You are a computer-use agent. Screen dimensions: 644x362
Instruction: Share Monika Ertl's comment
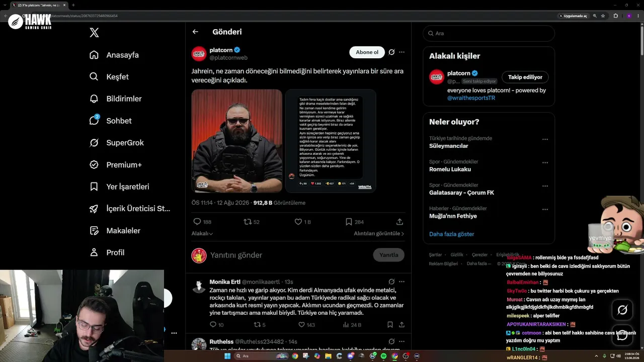pos(401,325)
